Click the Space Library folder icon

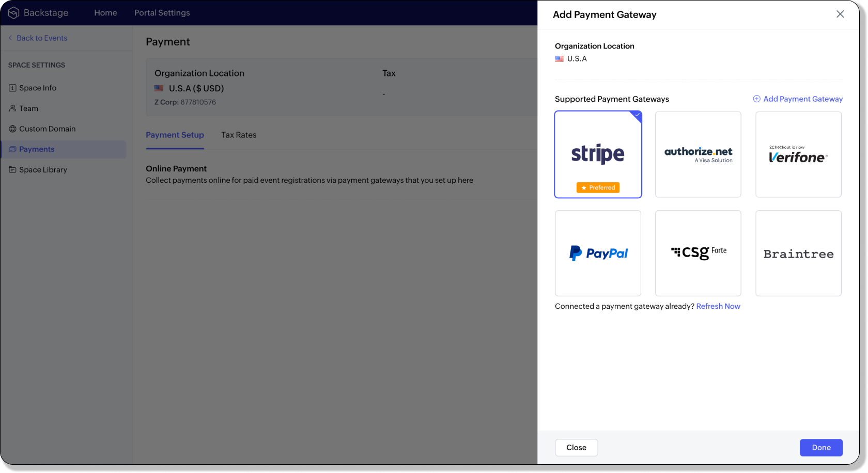click(x=12, y=169)
